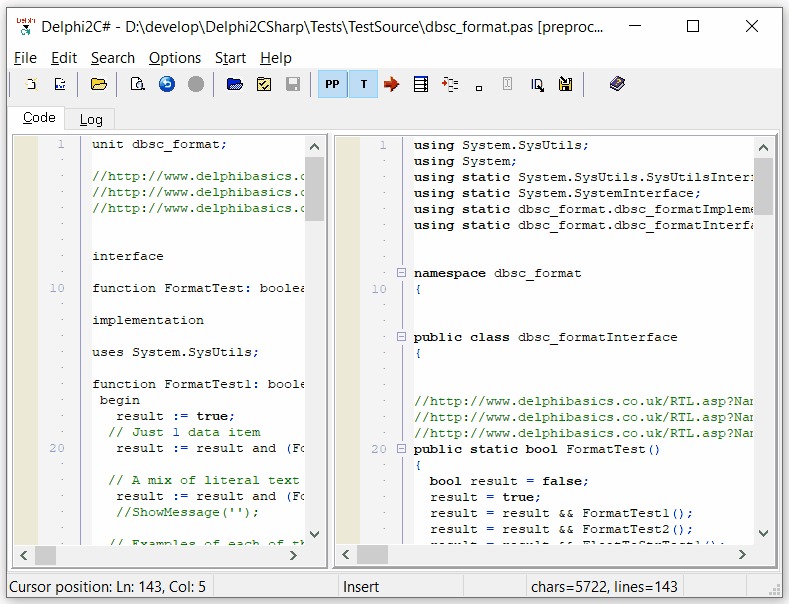This screenshot has width=789, height=604.
Task: Click the right pane vertical scrollbar thumb
Action: pyautogui.click(x=763, y=187)
